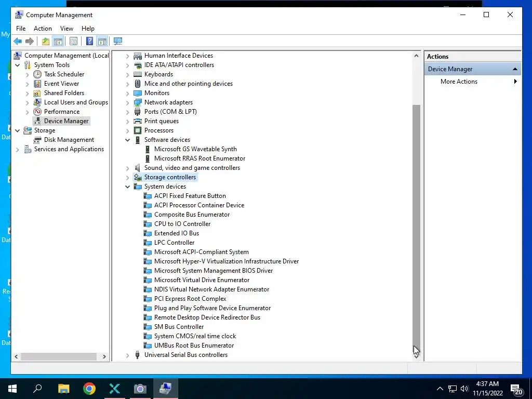Select UMBus Root Bus Enumerator
532x399 pixels.
coord(194,345)
